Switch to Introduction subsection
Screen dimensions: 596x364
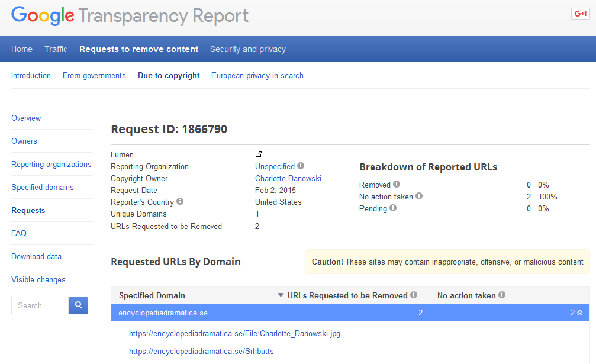pos(31,76)
